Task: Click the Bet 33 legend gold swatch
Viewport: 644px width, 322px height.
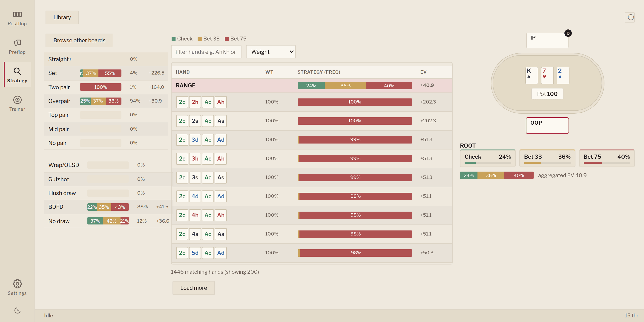Action: tap(199, 39)
